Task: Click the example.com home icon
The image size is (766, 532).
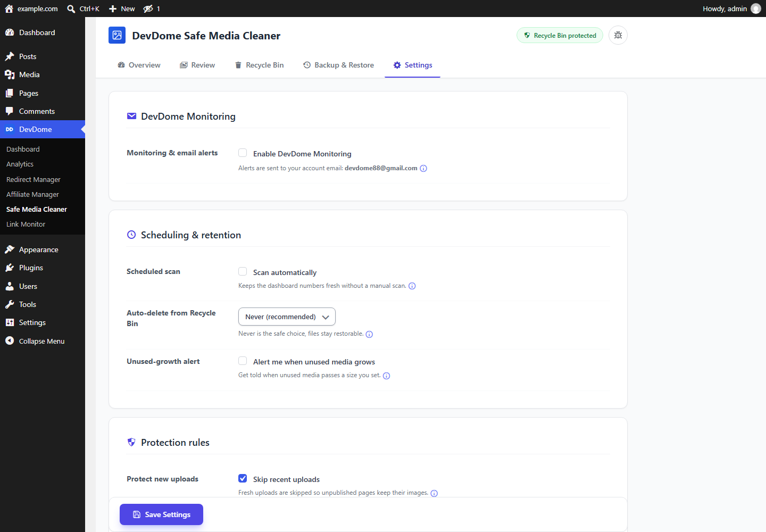Action: pyautogui.click(x=9, y=9)
